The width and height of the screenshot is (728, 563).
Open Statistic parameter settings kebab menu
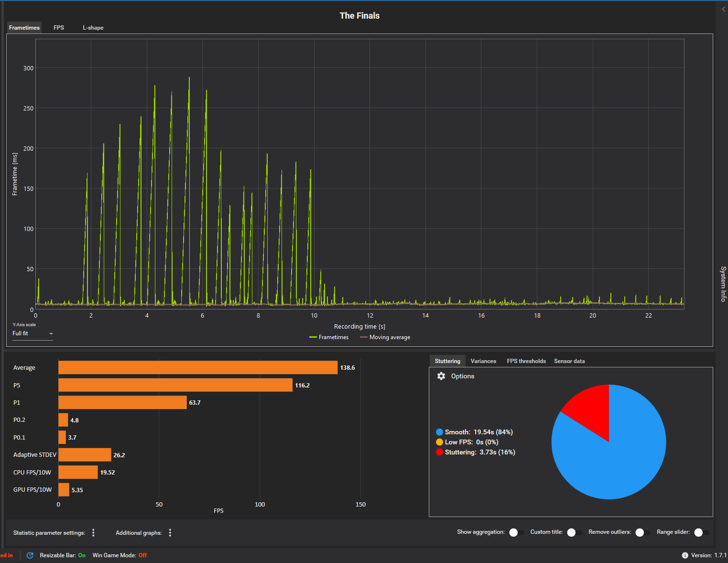pyautogui.click(x=93, y=532)
